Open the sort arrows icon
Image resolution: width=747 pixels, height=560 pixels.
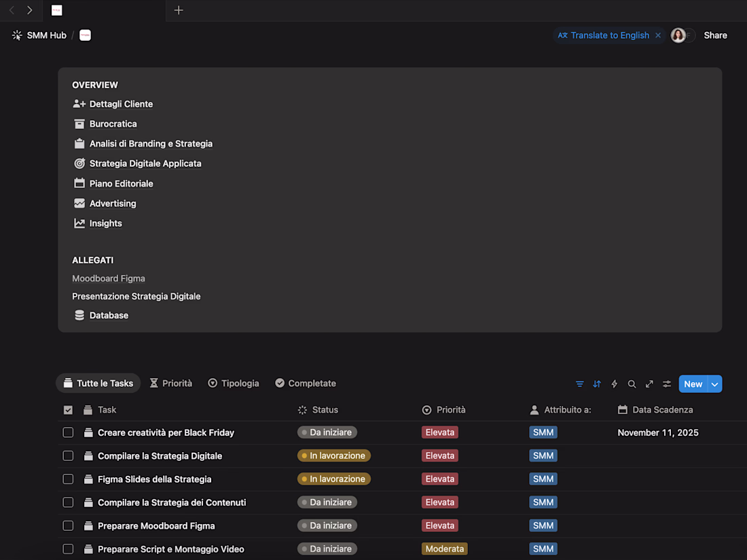click(597, 384)
